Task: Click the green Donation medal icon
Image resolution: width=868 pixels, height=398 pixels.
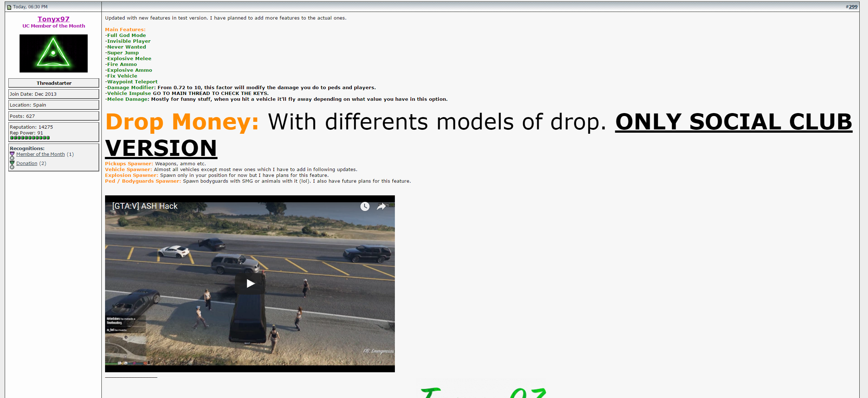Action: point(12,165)
